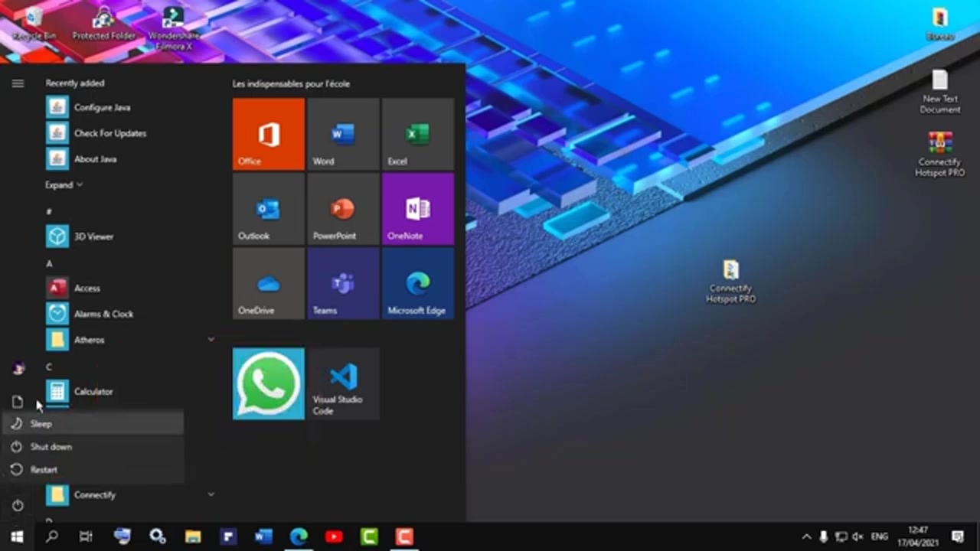The width and height of the screenshot is (980, 551).
Task: Open File Explorer from the taskbar
Action: (x=192, y=536)
